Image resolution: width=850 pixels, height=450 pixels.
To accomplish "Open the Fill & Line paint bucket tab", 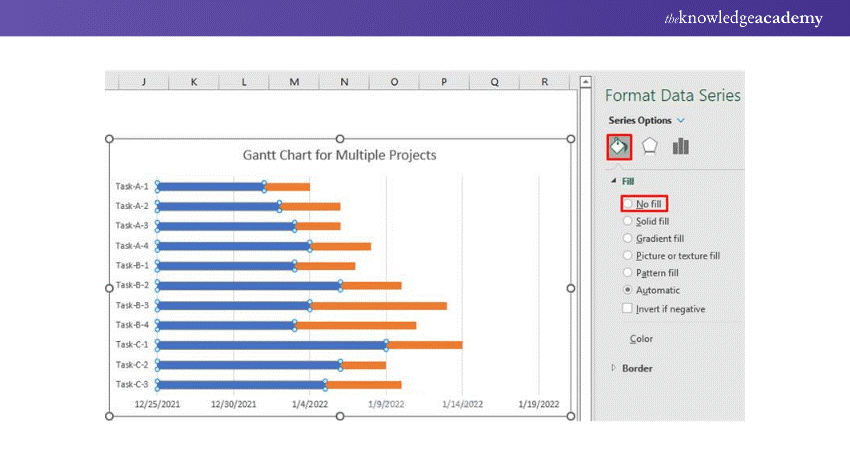I will pyautogui.click(x=619, y=147).
